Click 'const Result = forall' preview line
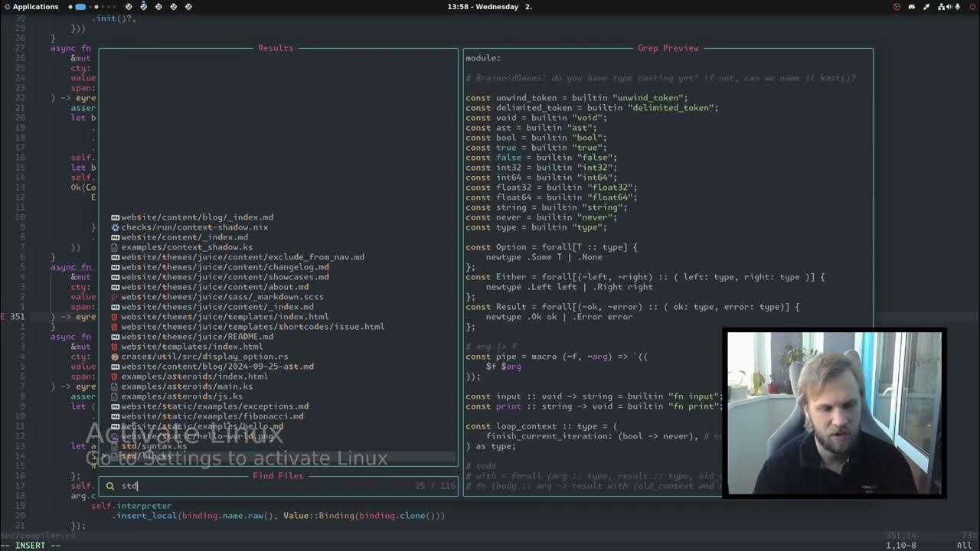The width and height of the screenshot is (980, 551). point(632,307)
